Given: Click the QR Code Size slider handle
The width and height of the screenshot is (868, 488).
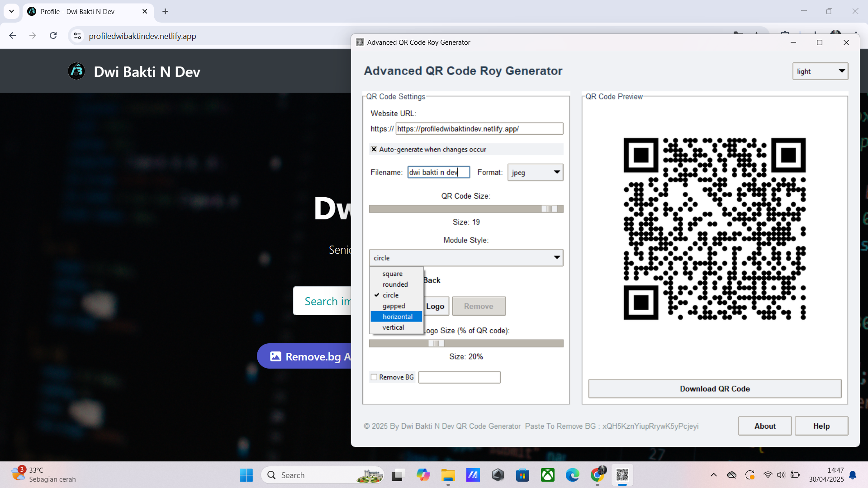Looking at the screenshot, I should (549, 209).
